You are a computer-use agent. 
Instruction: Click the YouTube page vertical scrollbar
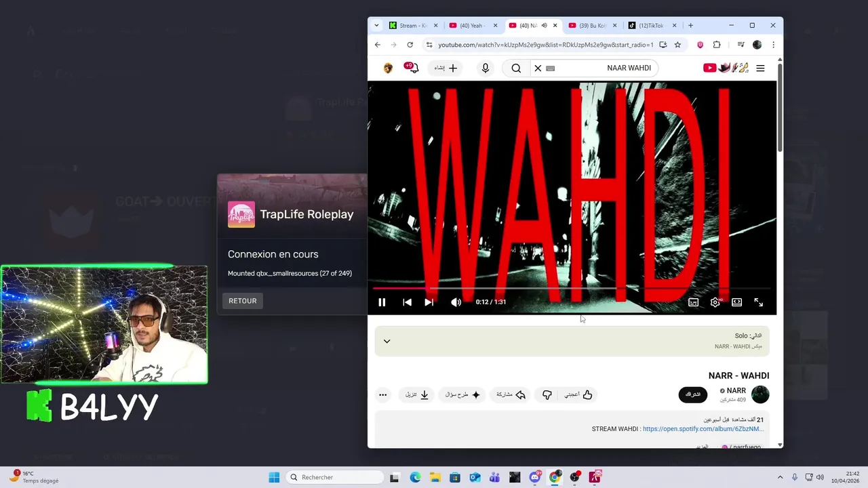(780, 108)
